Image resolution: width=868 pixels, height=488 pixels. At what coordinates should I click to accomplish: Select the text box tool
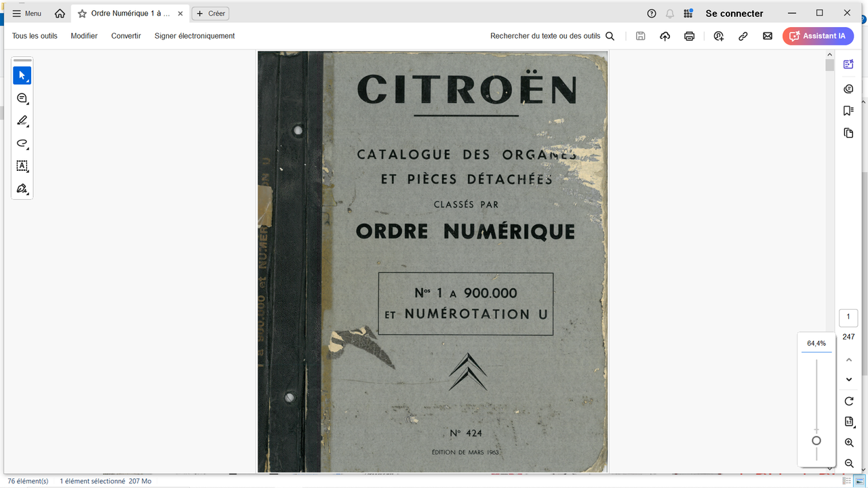click(x=22, y=166)
